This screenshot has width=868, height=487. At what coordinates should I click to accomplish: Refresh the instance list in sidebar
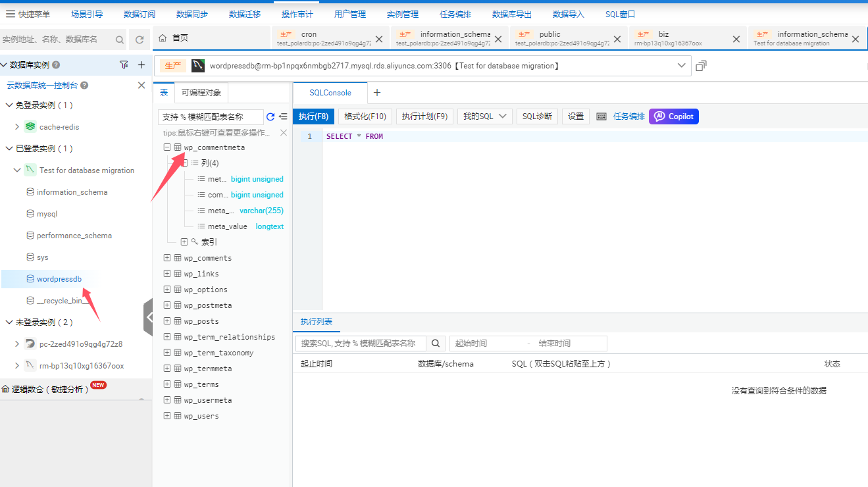(140, 39)
